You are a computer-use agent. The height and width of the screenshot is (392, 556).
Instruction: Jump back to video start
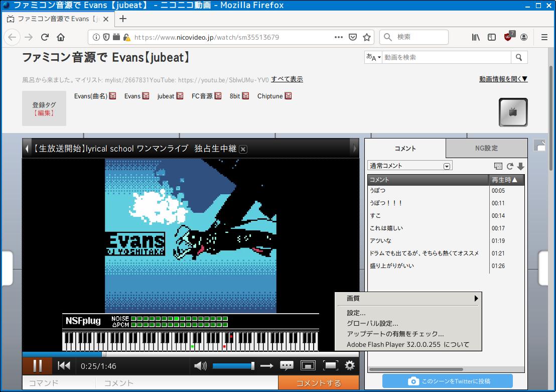tap(64, 366)
